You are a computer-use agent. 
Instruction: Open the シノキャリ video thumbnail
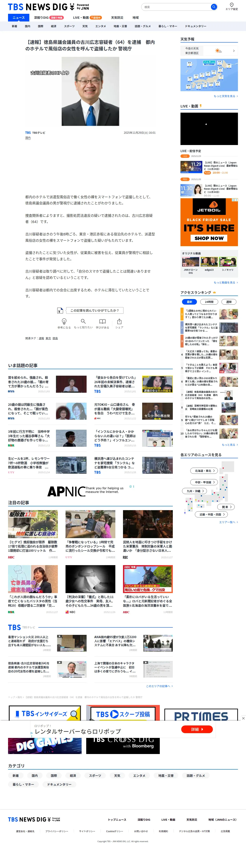pyautogui.click(x=227, y=262)
